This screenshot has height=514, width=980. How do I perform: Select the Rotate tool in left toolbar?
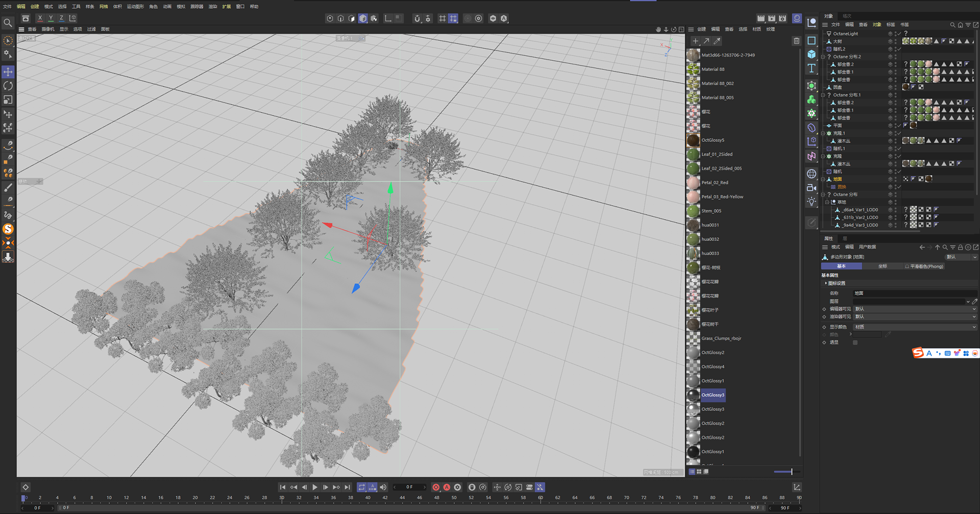[x=8, y=86]
